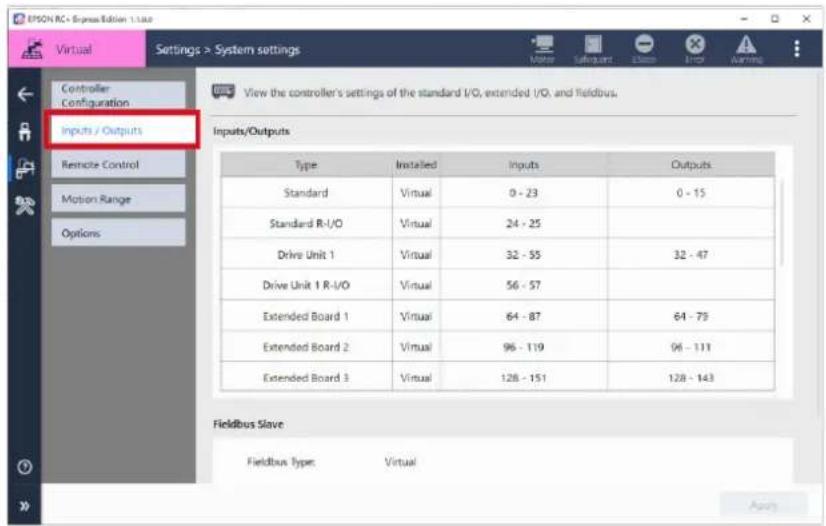Click the EPSON RC+ app icon in title bar
Screen dimensions: 826x526
[x=19, y=19]
